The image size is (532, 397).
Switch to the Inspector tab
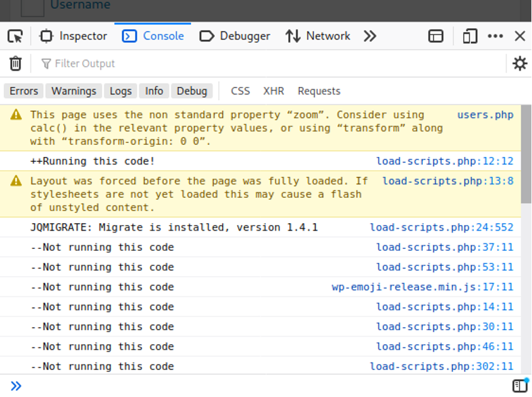73,36
